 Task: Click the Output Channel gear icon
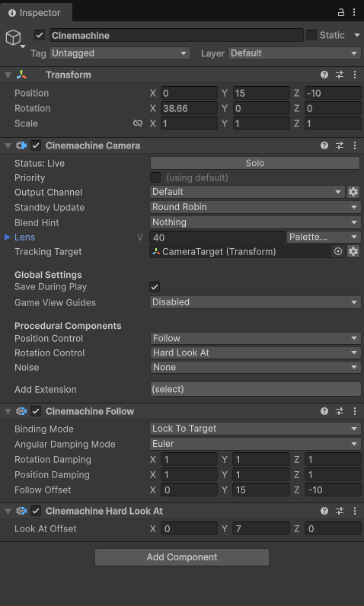[x=353, y=192]
